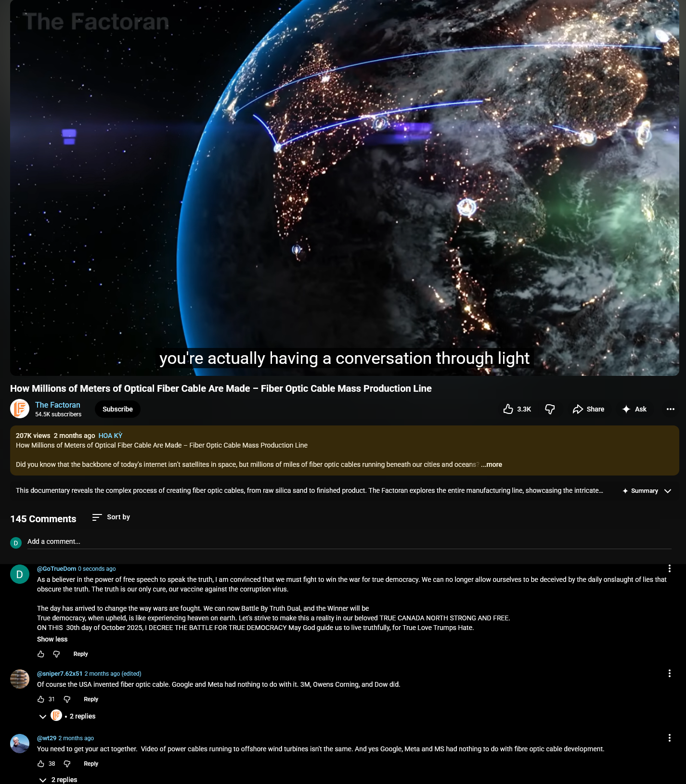This screenshot has width=686, height=784.
Task: Open options menu on @sniper7.62x51 comment
Action: (x=669, y=673)
